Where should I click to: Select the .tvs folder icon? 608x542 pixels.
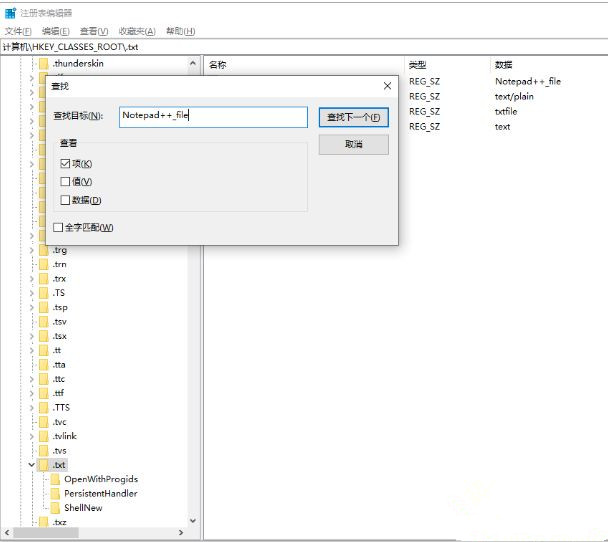coord(44,451)
